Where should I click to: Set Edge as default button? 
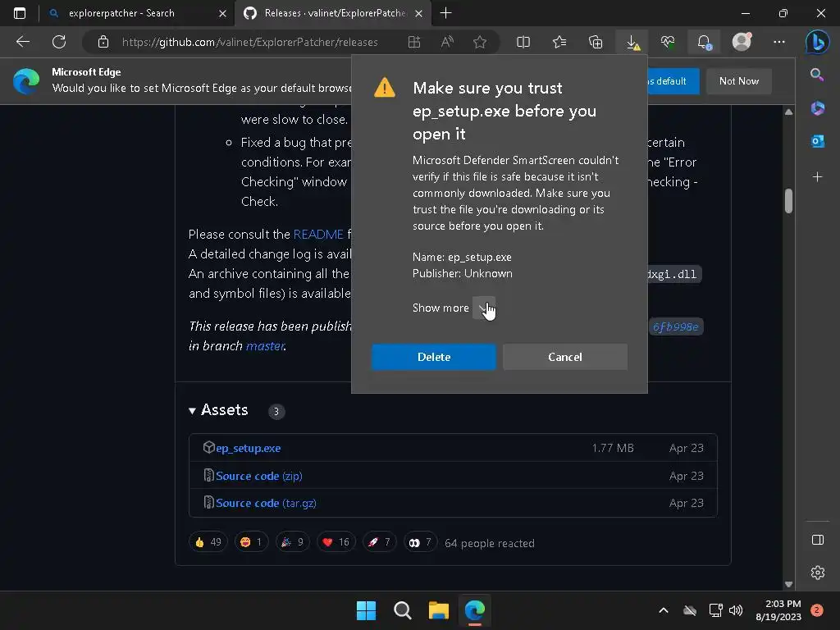pyautogui.click(x=673, y=81)
